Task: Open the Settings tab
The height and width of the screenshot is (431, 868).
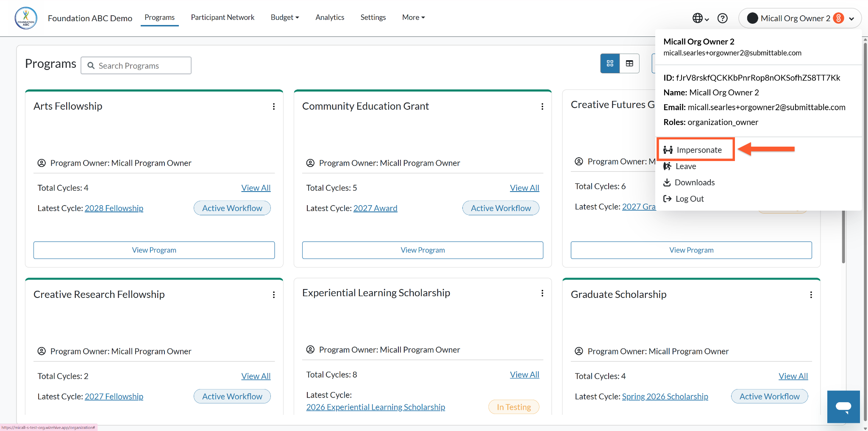Action: [x=373, y=17]
